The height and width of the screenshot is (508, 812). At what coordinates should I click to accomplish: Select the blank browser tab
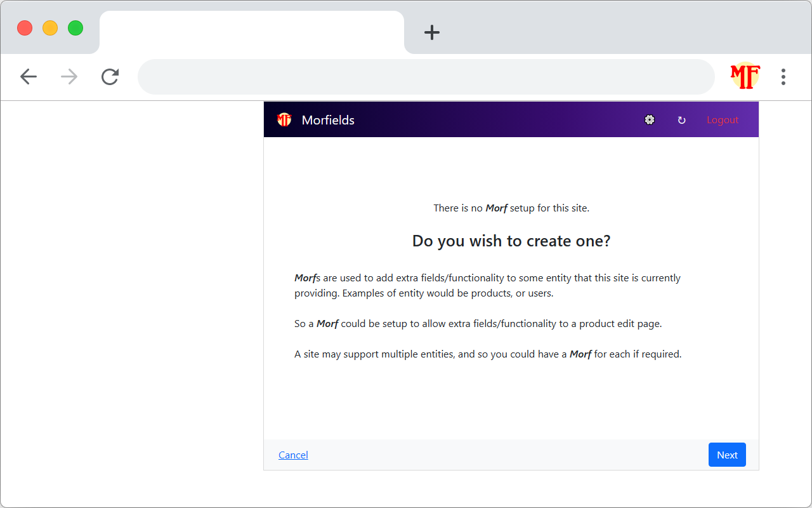[251, 32]
